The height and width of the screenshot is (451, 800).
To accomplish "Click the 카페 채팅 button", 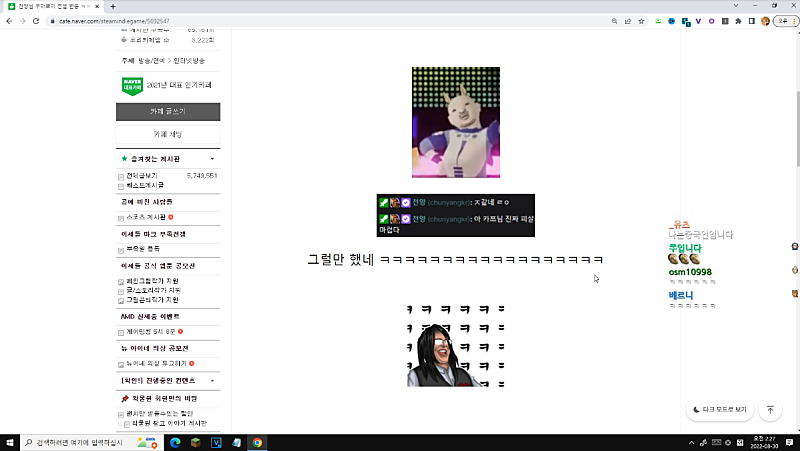I will pos(168,134).
